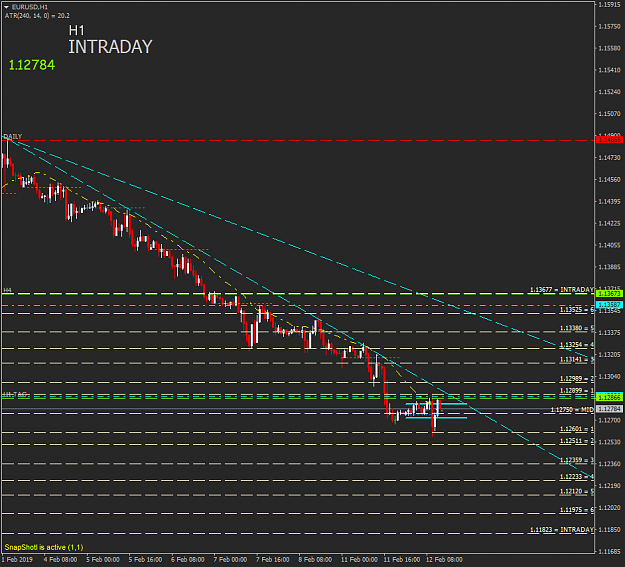Click the 1.15410 price scale value
The height and width of the screenshot is (567, 625).
[x=609, y=70]
